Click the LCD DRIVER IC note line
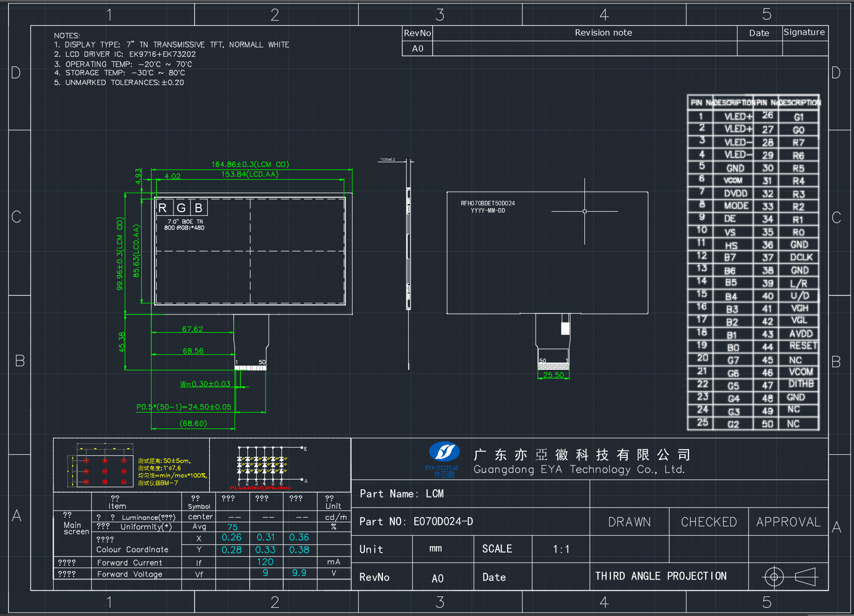 [125, 54]
